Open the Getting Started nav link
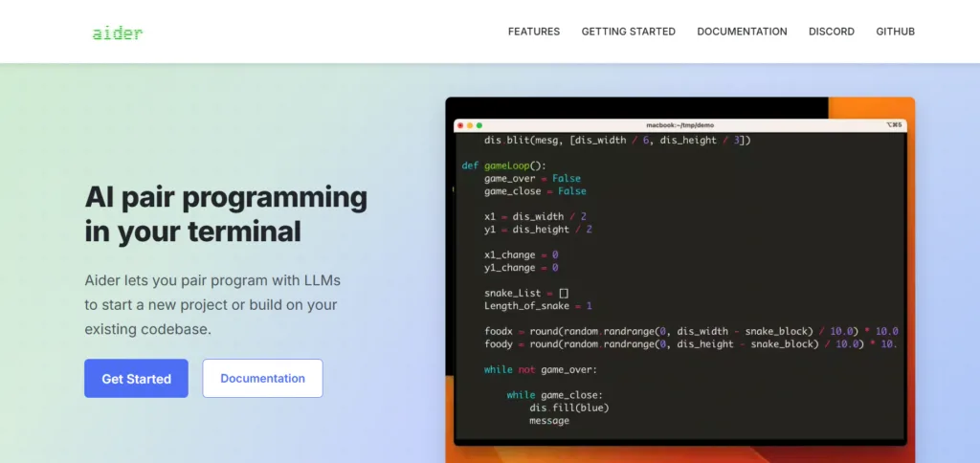Image resolution: width=980 pixels, height=463 pixels. pyautogui.click(x=628, y=32)
